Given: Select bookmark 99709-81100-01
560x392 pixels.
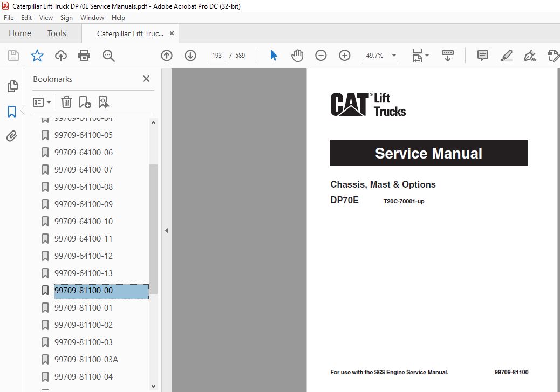Looking at the screenshot, I should (83, 308).
